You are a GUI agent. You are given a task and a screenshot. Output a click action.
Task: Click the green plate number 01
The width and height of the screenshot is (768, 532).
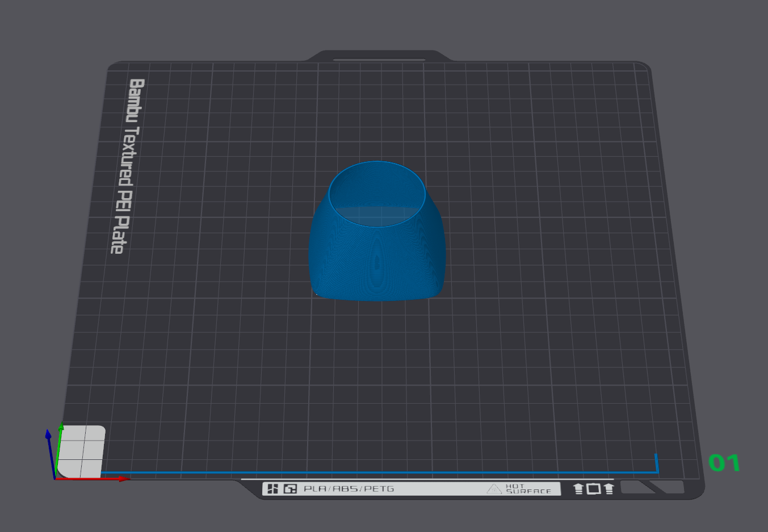click(724, 463)
